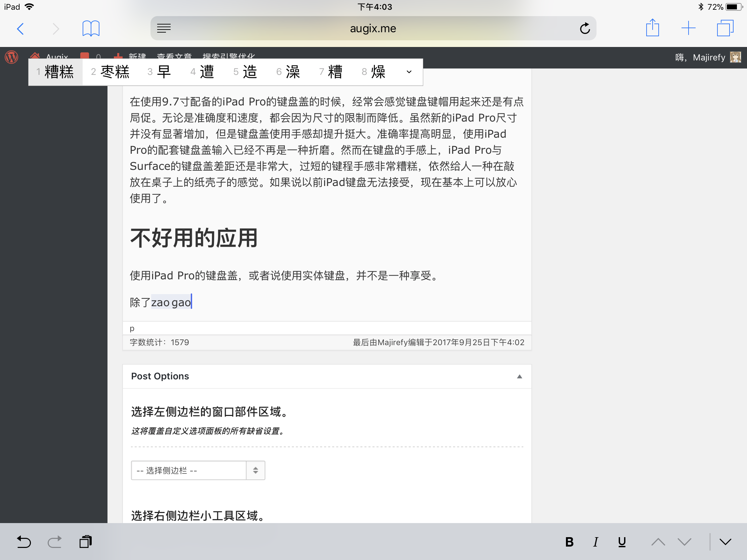
Task: Tap the paste clipboard icon
Action: [85, 542]
